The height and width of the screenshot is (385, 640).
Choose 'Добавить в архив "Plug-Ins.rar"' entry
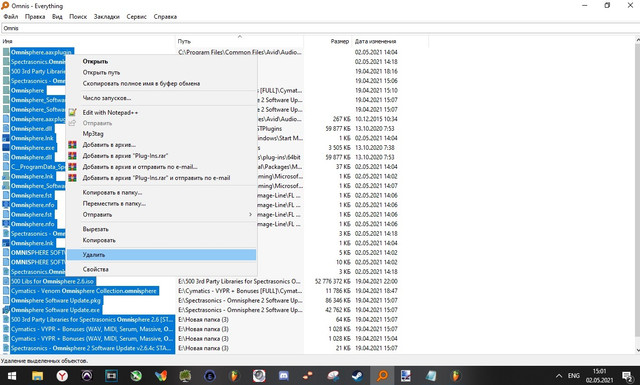[125, 156]
